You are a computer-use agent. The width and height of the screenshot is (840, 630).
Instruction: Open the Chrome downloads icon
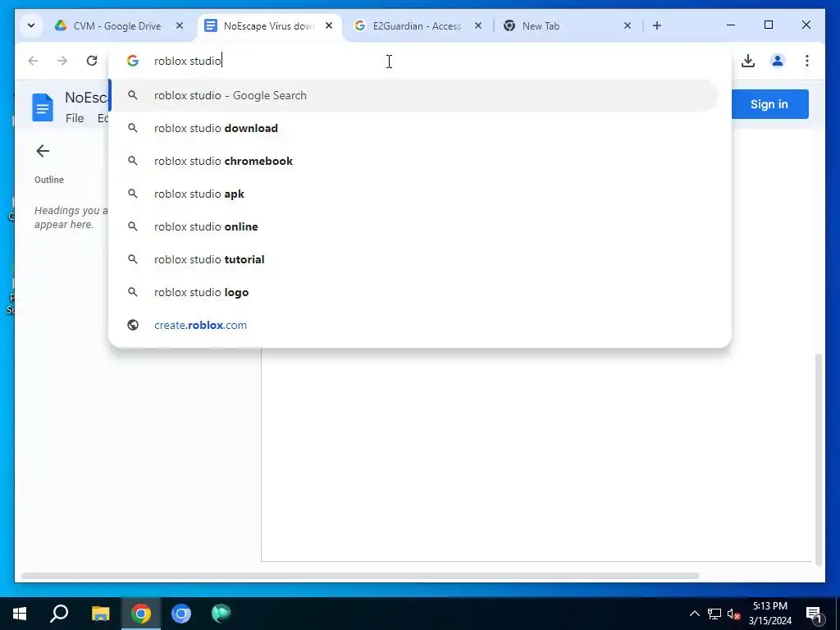(x=748, y=61)
